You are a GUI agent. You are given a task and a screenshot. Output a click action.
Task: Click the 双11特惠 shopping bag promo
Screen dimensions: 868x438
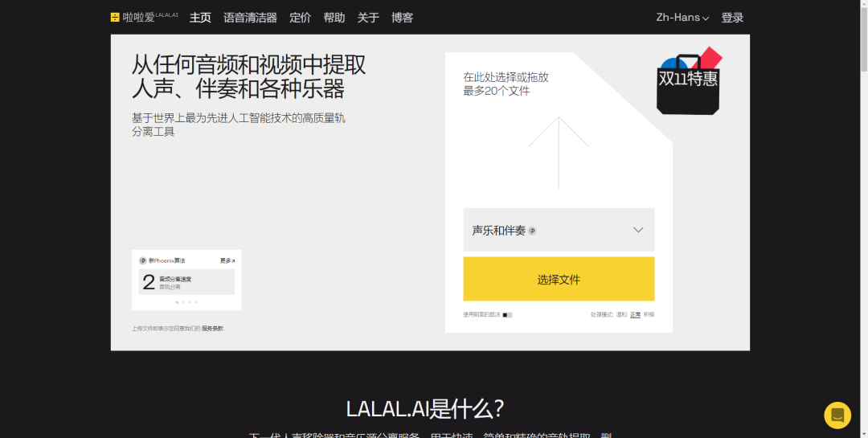690,81
